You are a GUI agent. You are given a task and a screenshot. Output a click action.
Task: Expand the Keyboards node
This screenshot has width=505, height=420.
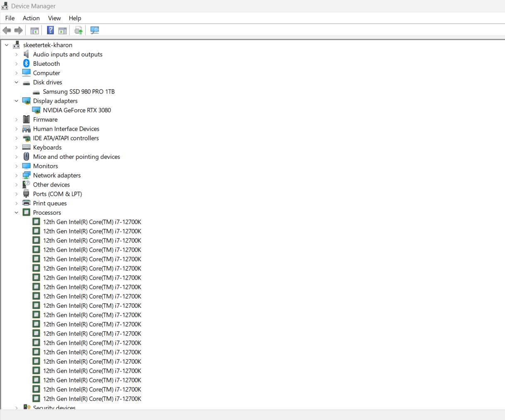click(17, 147)
